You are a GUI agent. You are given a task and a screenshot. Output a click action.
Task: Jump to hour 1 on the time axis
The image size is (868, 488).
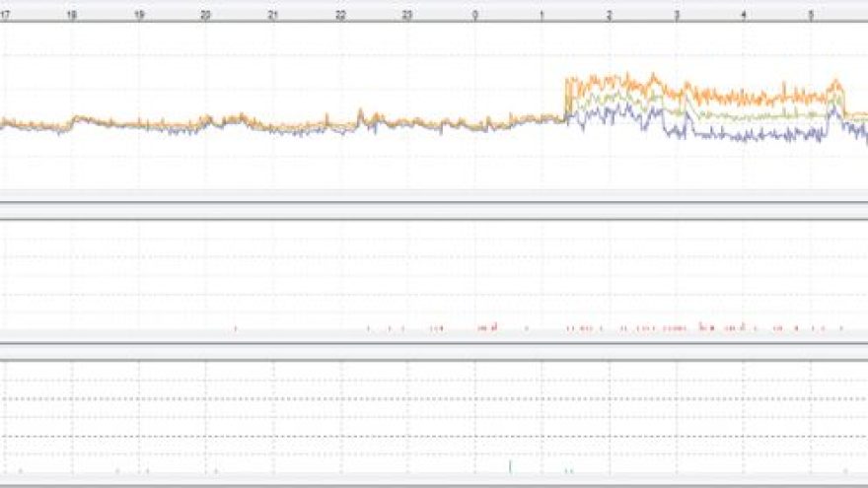[542, 16]
